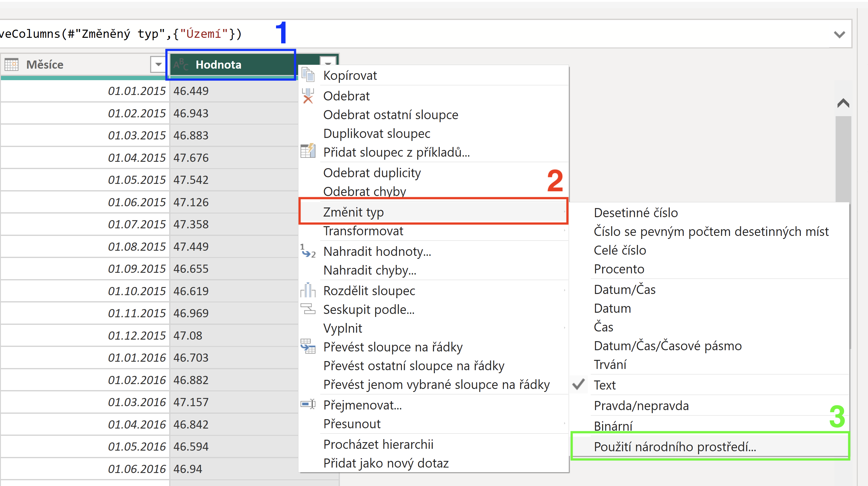Expand the formula bar chevron
This screenshot has width=868, height=486.
click(x=839, y=34)
